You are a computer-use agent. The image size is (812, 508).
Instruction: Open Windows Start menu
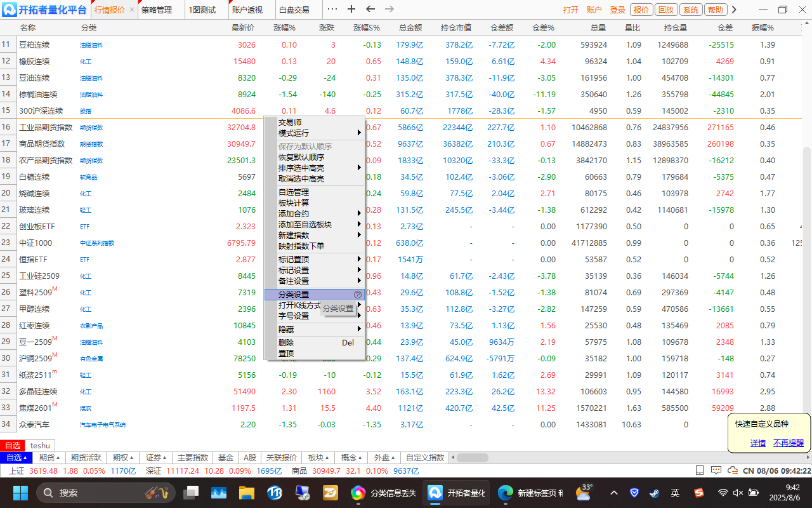[x=20, y=493]
